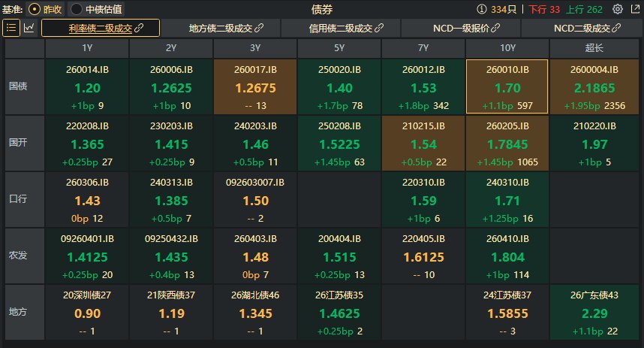
Task: Click link icon beside 信用债二级成交
Action: click(x=379, y=28)
